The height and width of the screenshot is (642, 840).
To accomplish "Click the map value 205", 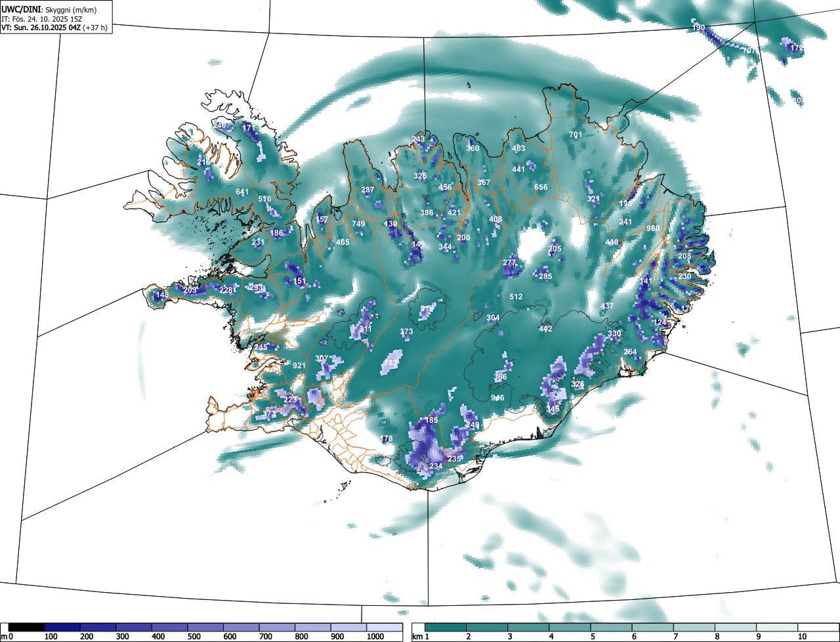I will 555,249.
